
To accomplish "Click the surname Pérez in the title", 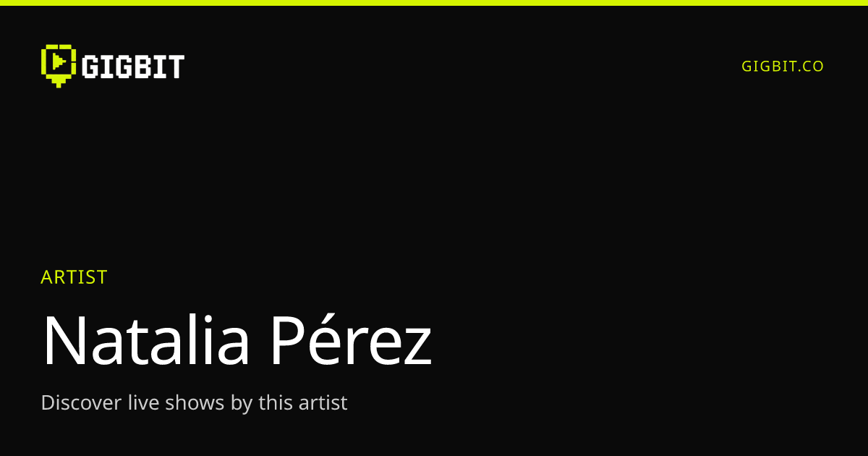I will click(x=351, y=340).
